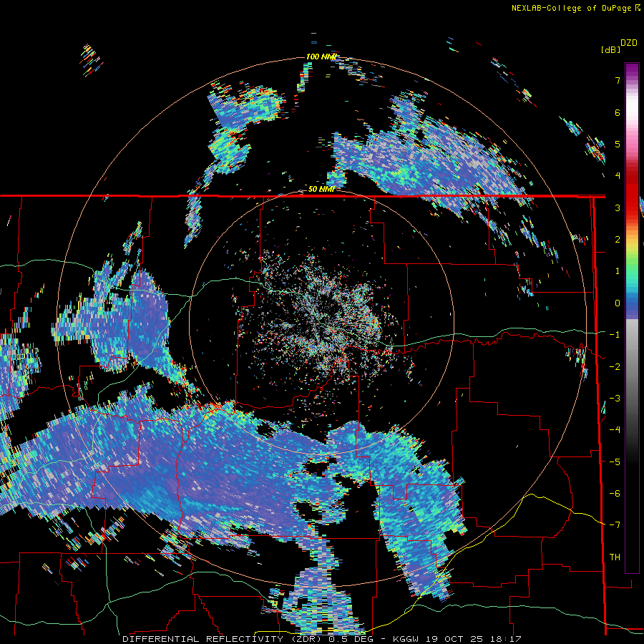Click the ZDR color scale bar
This screenshot has height=644, width=644.
click(632, 318)
